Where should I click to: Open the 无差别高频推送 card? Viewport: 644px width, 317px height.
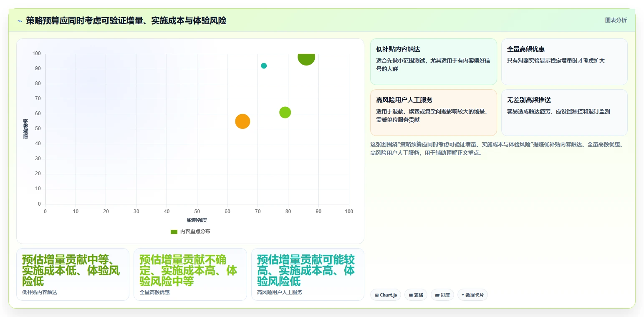pyautogui.click(x=564, y=113)
